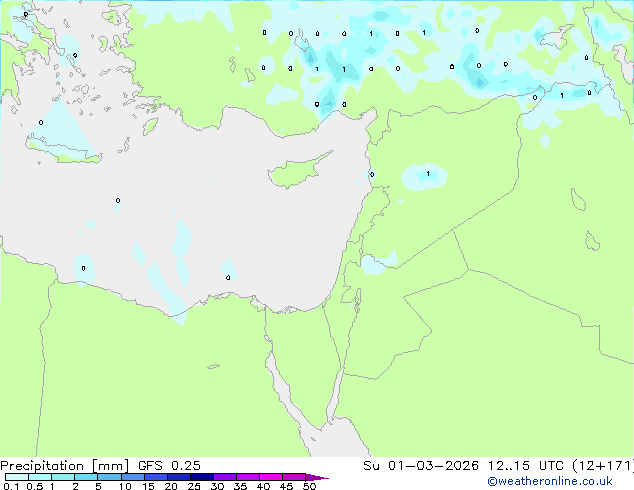Click the "1" value in the isolated patch east of Cyprus
This screenshot has width=634, height=490.
tap(428, 174)
